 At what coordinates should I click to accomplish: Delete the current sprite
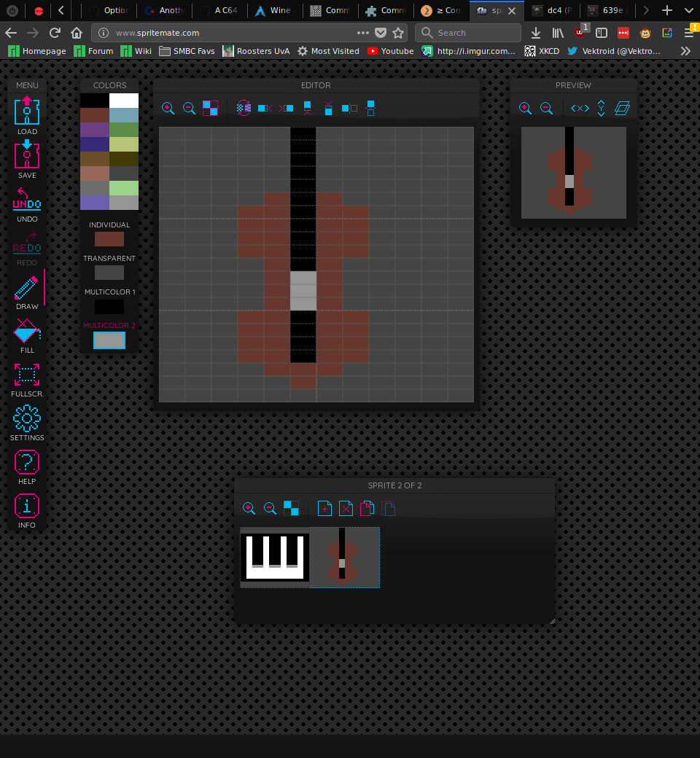tap(346, 508)
